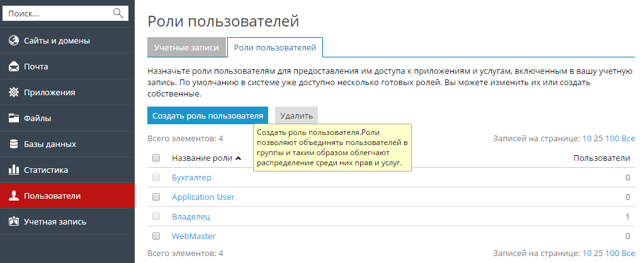Show 25 entries per page at top
This screenshot has height=263, width=644.
[598, 139]
